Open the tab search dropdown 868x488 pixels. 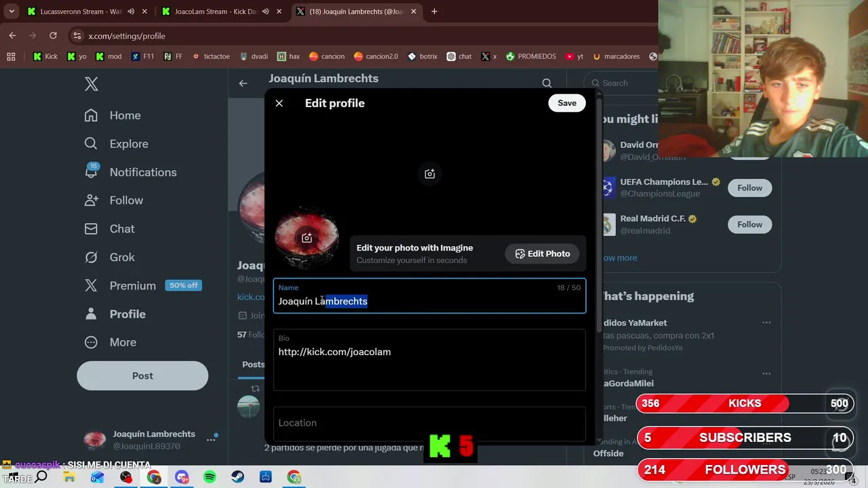12,12
